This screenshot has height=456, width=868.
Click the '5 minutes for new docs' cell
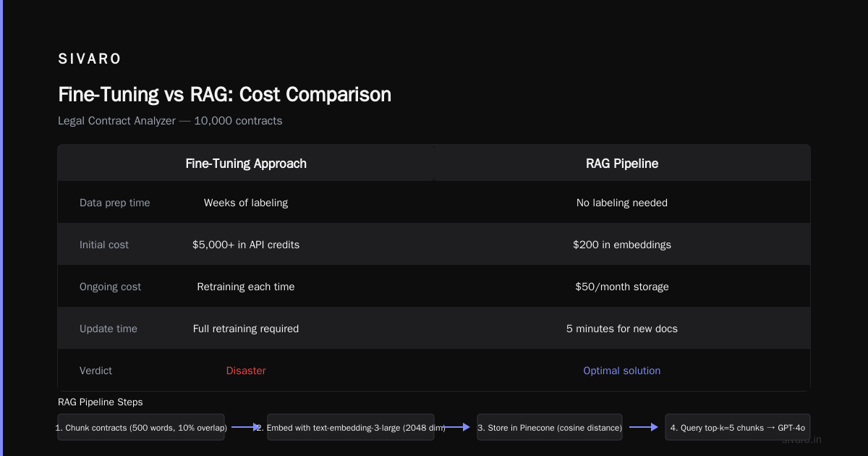click(622, 329)
